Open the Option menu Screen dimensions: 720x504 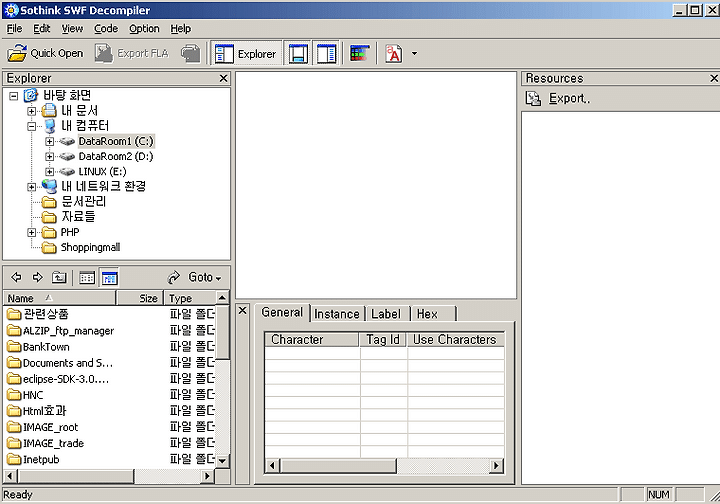tap(144, 28)
